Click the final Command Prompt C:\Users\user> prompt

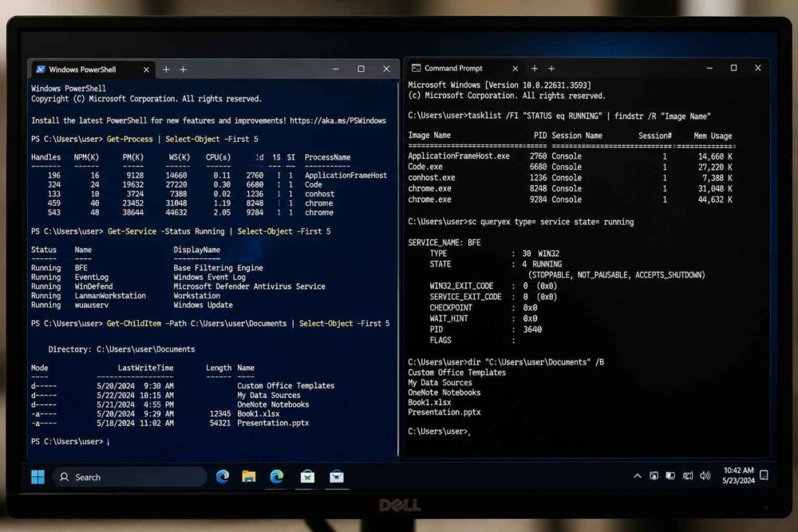(439, 432)
